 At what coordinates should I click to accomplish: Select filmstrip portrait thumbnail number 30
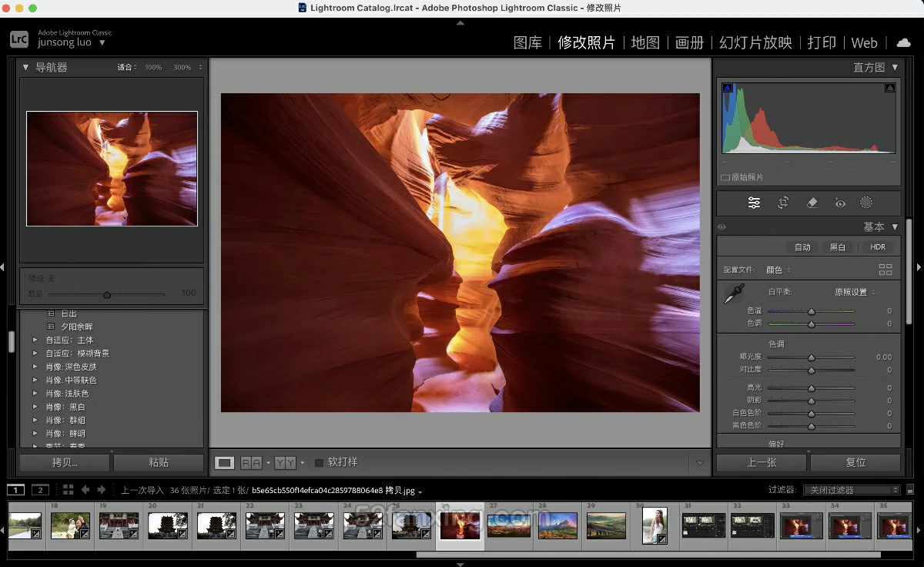tap(654, 525)
